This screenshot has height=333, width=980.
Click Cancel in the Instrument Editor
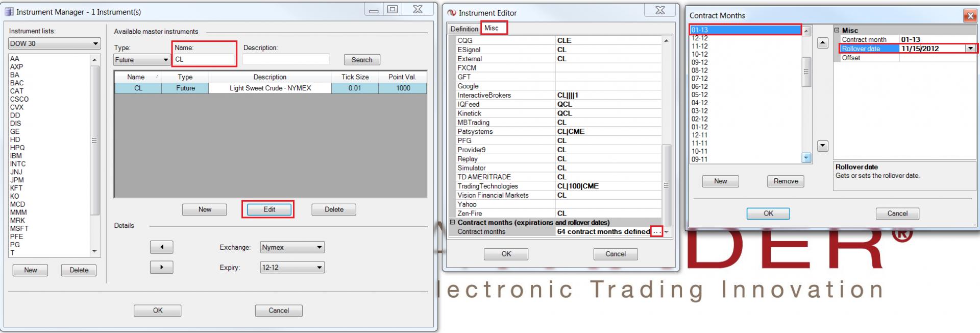616,254
